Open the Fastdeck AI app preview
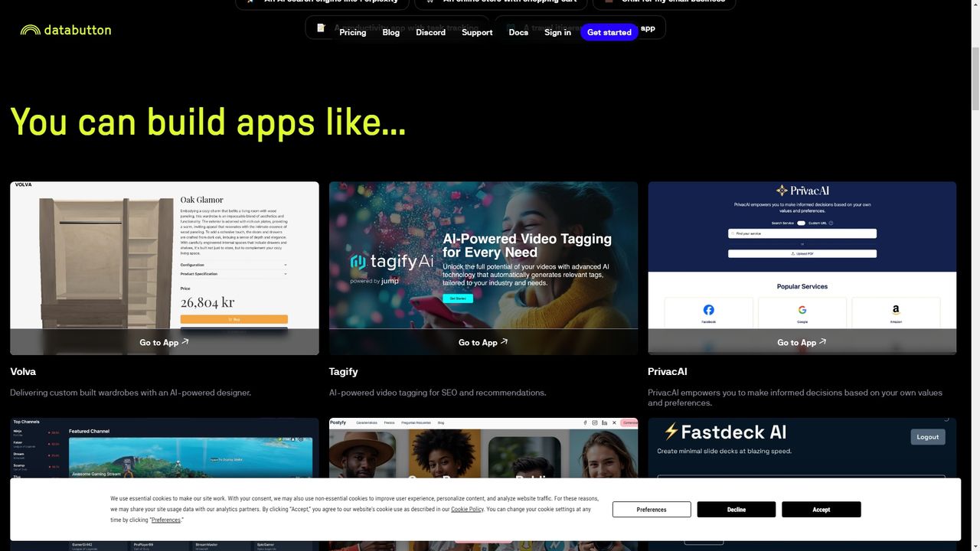The height and width of the screenshot is (551, 980). pyautogui.click(x=802, y=448)
